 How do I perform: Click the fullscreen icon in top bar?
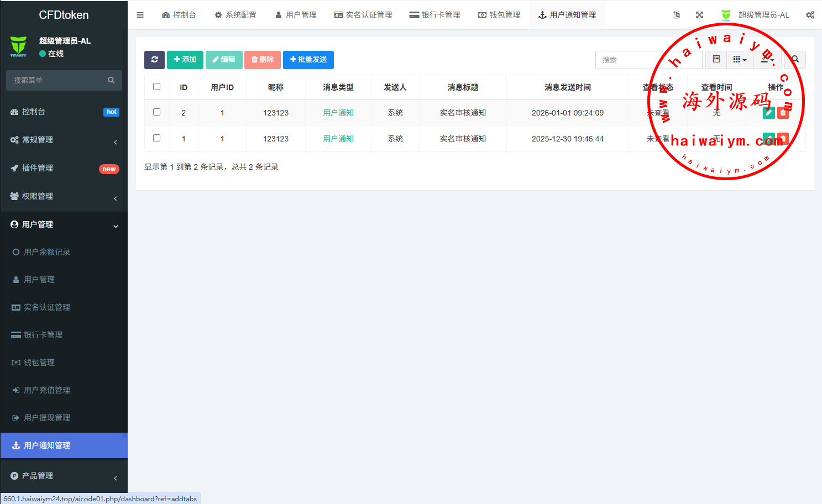tap(699, 15)
